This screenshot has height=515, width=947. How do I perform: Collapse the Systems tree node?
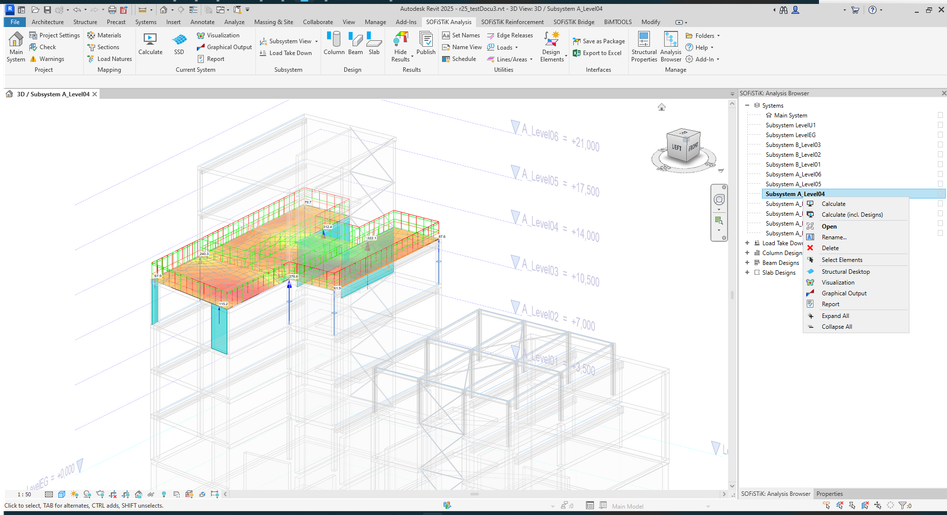pyautogui.click(x=747, y=105)
